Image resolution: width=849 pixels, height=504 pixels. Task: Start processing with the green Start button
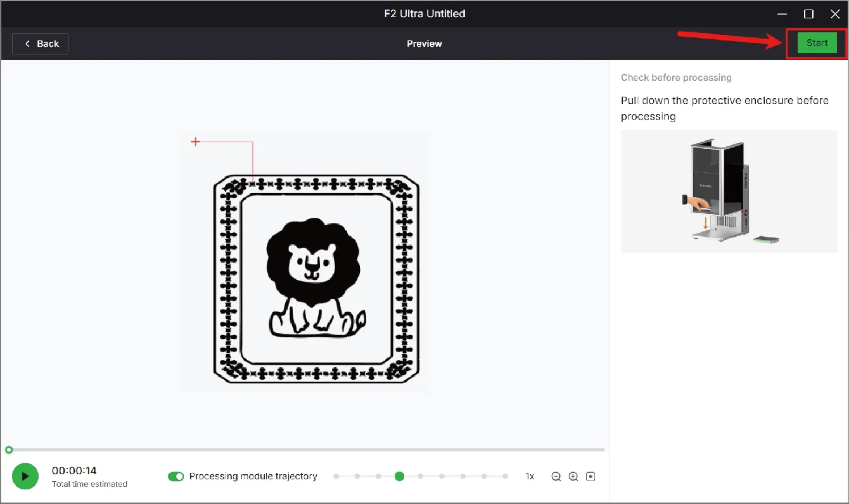click(x=817, y=43)
